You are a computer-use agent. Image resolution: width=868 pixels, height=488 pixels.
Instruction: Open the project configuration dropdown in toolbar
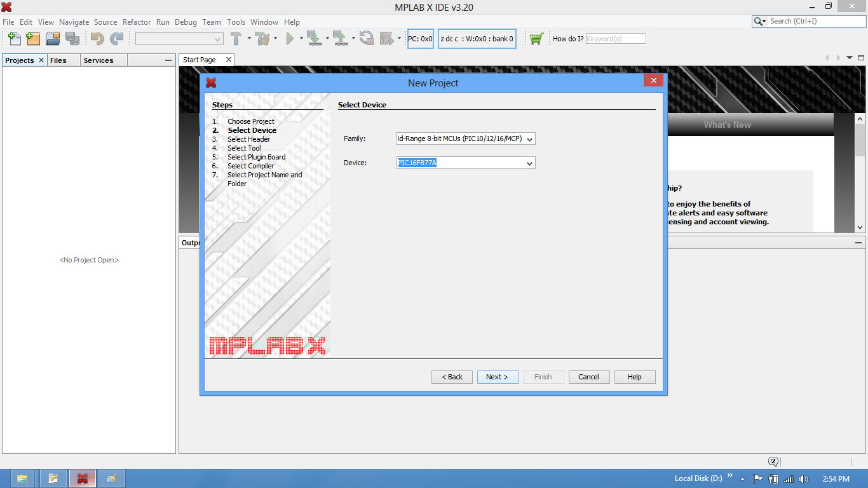[x=179, y=39]
